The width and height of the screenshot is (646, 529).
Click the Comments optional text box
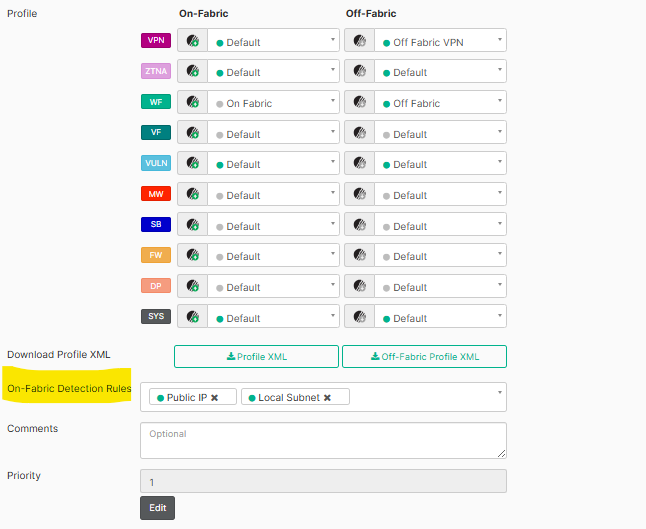click(323, 440)
